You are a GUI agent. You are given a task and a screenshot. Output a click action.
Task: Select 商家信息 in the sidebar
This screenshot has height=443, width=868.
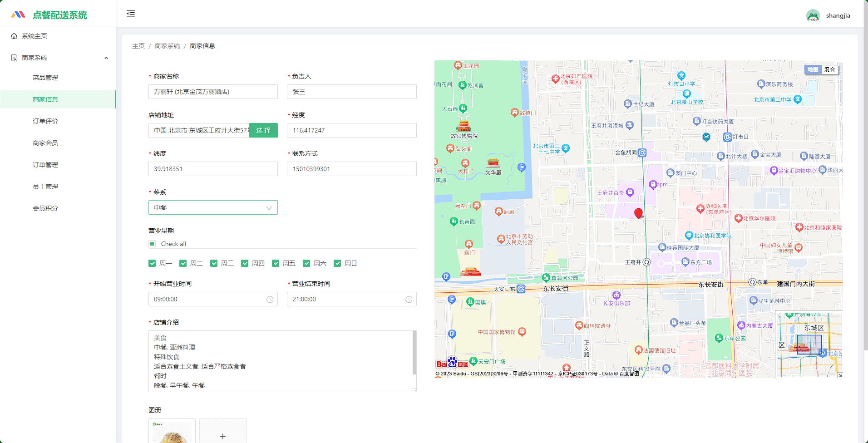point(58,99)
